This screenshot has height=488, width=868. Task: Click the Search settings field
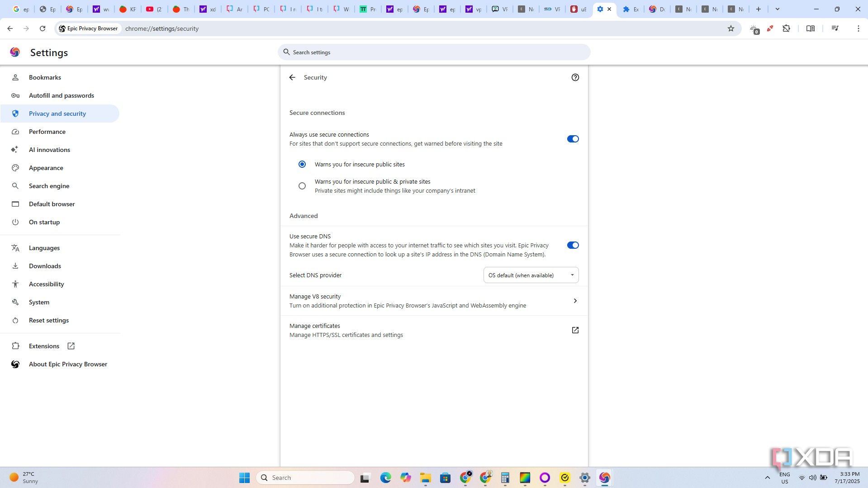pyautogui.click(x=434, y=52)
